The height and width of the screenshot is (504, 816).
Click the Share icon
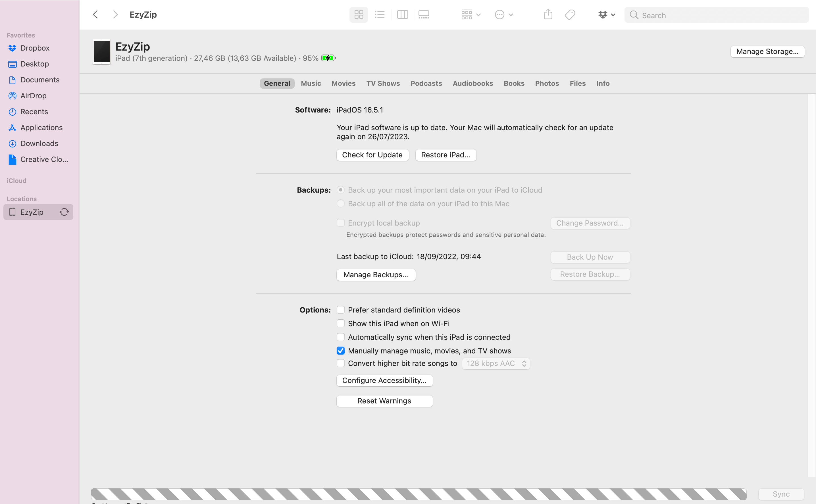(548, 14)
